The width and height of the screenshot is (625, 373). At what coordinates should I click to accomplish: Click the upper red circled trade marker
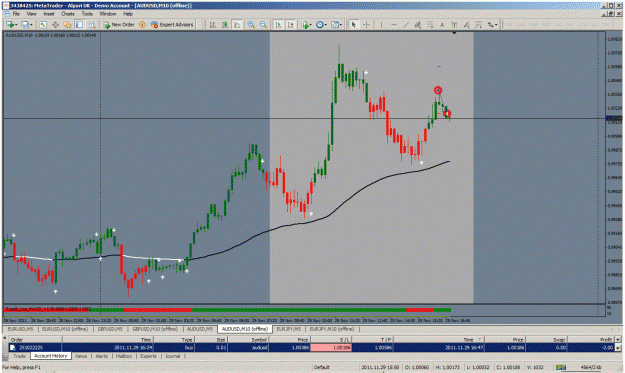pos(438,90)
